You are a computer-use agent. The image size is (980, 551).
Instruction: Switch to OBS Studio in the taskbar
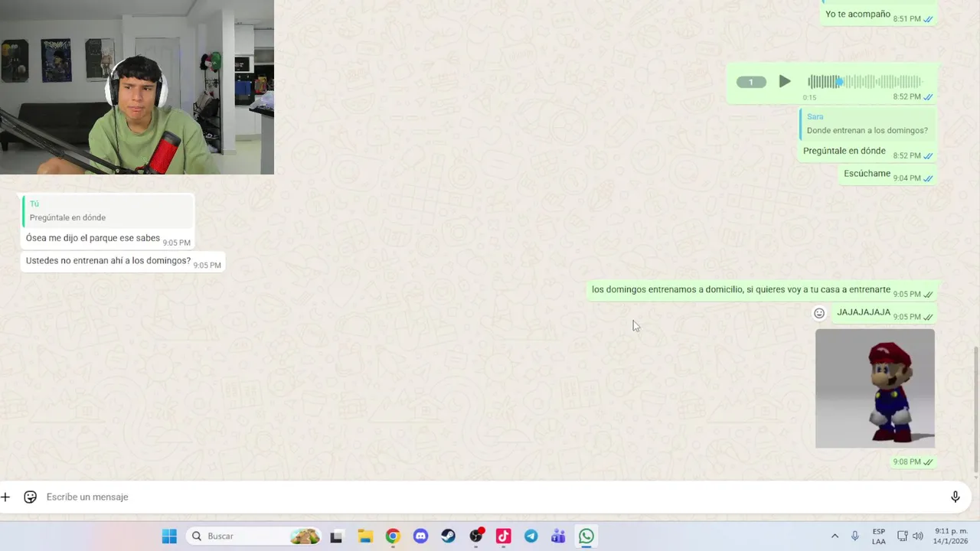476,536
